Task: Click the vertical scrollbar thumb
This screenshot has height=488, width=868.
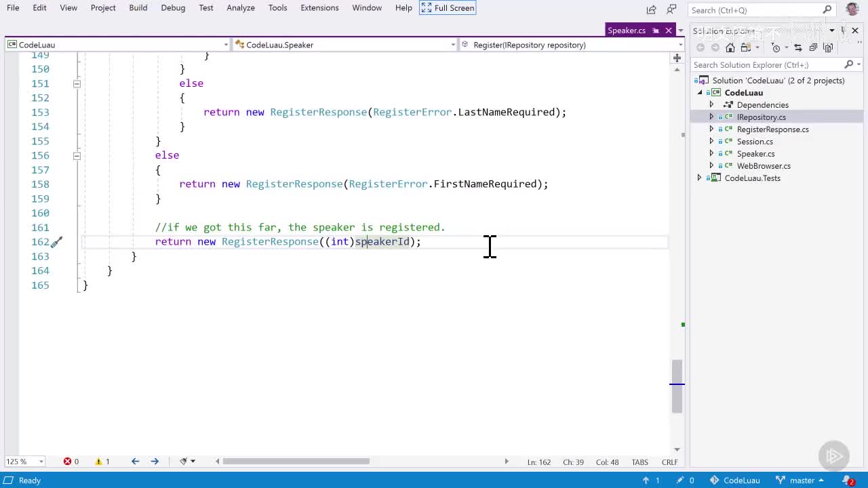Action: (677, 386)
